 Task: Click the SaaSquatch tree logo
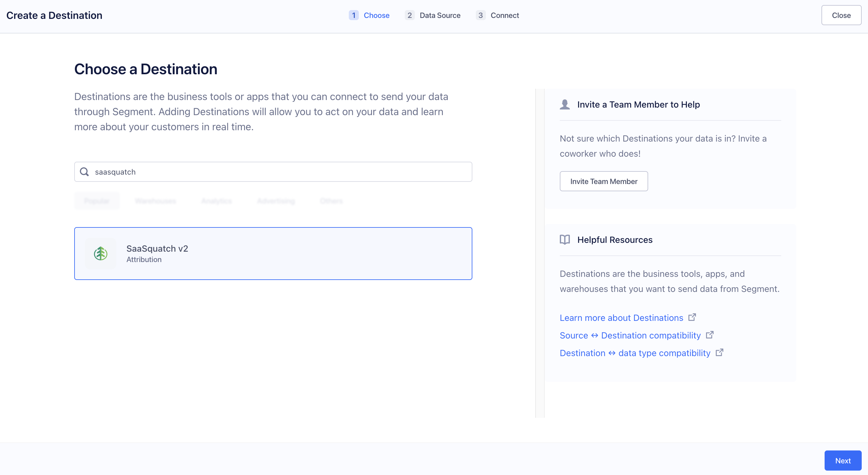pyautogui.click(x=100, y=254)
